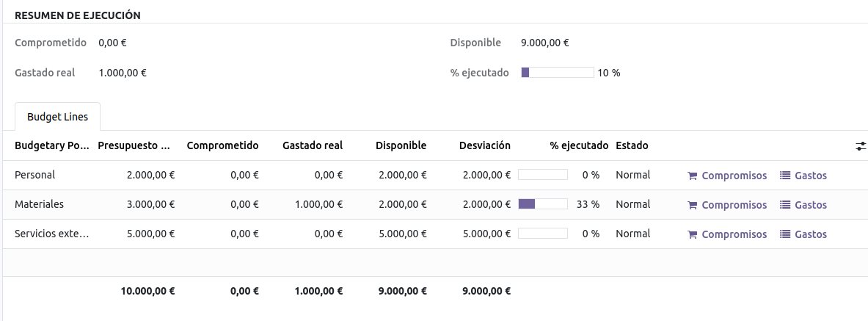868x321 pixels.
Task: Open Compromisos for Servicios exte… line
Action: pyautogui.click(x=727, y=234)
